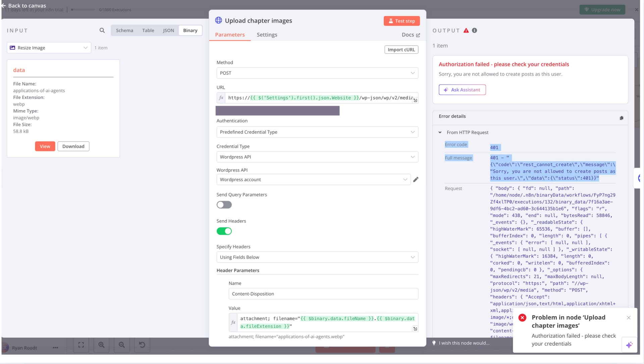Expand the URL expression editor icon
This screenshot has height=364, width=644.
[x=415, y=100]
